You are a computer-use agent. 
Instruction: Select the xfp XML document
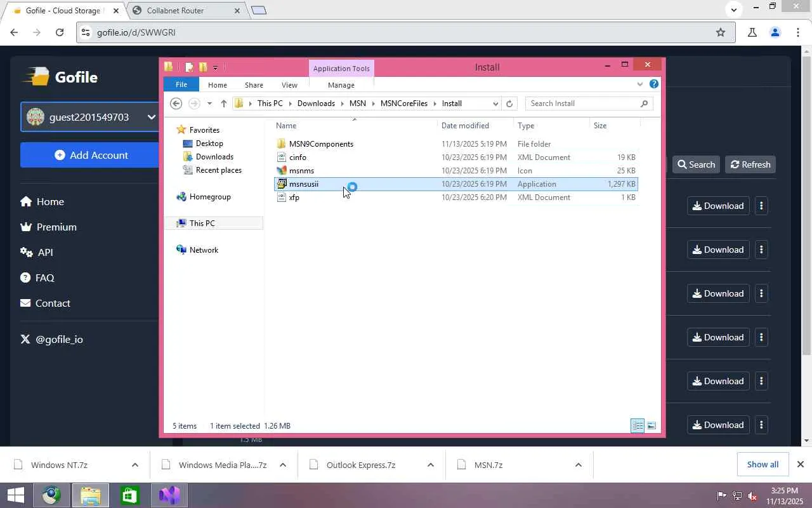point(455,197)
